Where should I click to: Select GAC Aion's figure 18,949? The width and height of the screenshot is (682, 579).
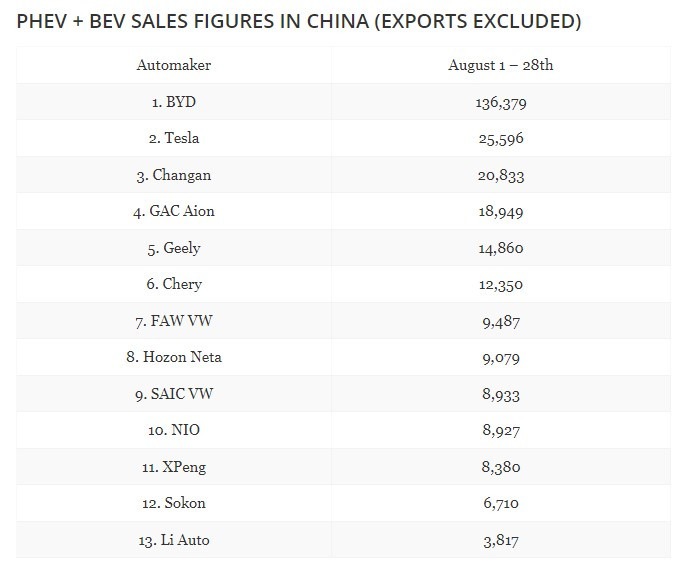click(502, 212)
